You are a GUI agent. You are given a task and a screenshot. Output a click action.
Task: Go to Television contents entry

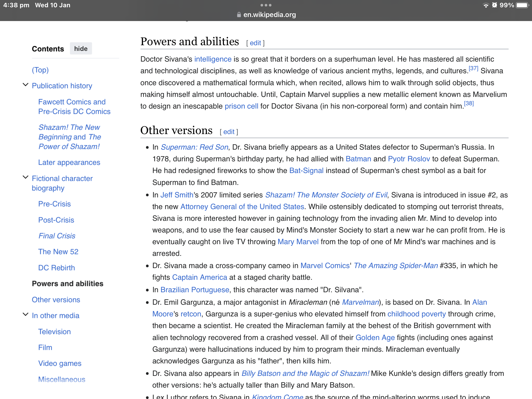(x=54, y=331)
